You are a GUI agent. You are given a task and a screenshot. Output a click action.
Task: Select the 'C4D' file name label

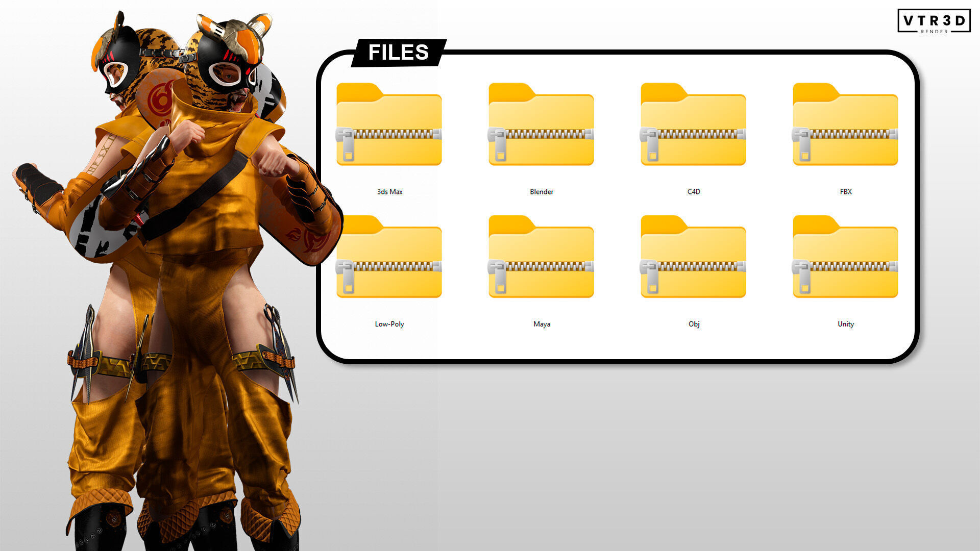[x=694, y=192]
